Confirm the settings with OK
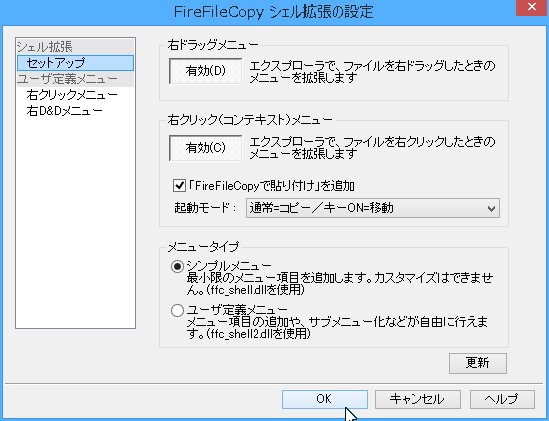 point(325,399)
